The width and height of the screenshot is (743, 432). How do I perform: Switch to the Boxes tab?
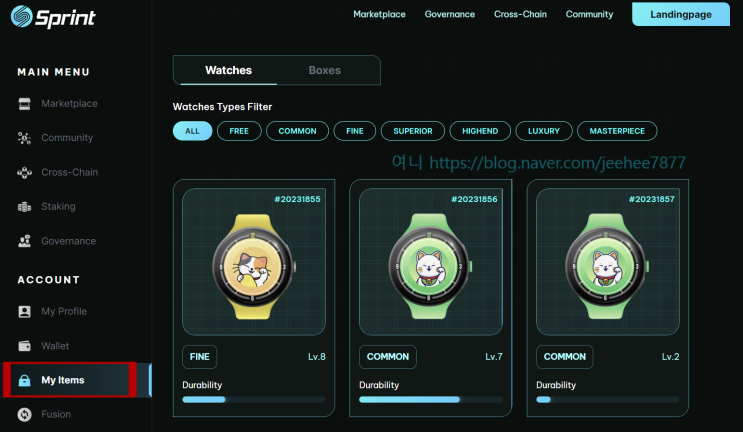pos(325,70)
